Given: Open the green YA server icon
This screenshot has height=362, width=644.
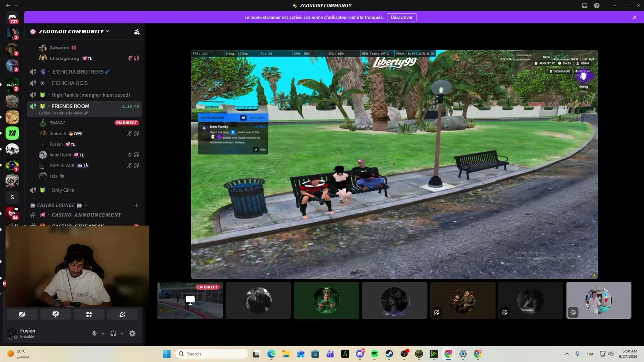Looking at the screenshot, I should pos(12,133).
